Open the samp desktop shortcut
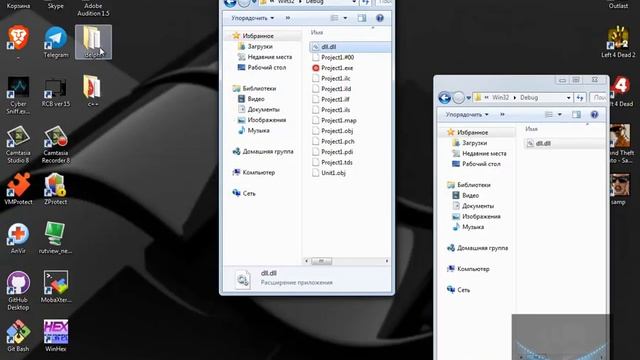 coord(619,189)
